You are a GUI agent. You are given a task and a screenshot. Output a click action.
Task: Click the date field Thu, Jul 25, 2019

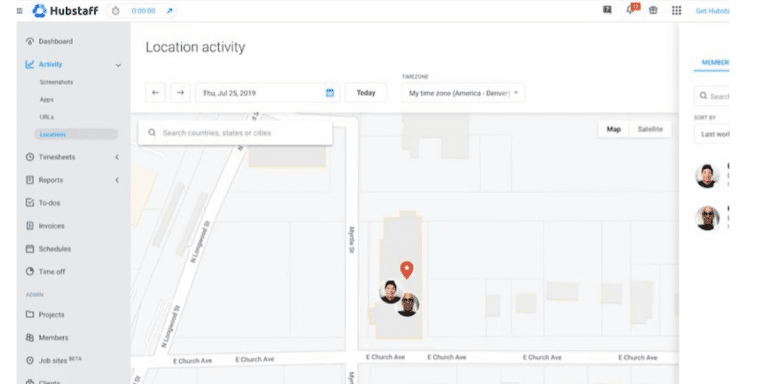(267, 93)
